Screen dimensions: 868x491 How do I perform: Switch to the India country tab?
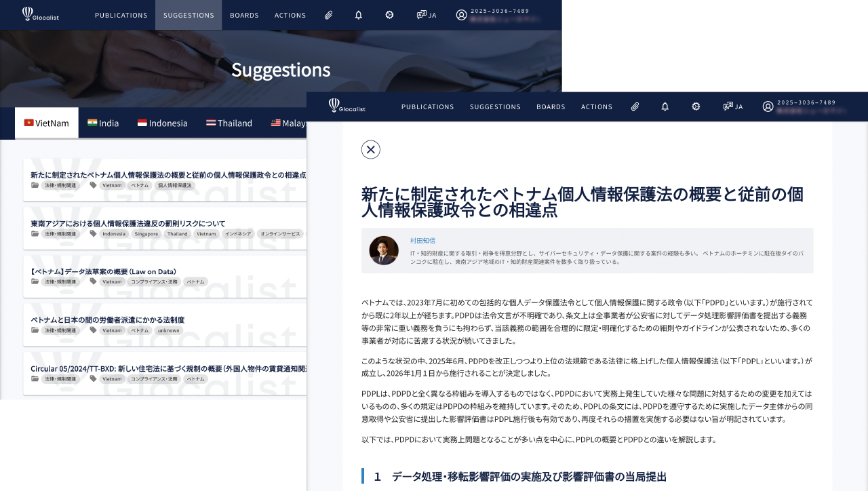click(103, 123)
